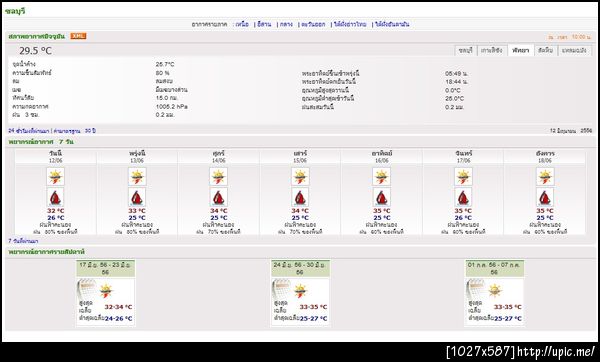Click the 01 ก.ค. 56 weekly date header
The width and height of the screenshot is (600, 362).
point(494,268)
